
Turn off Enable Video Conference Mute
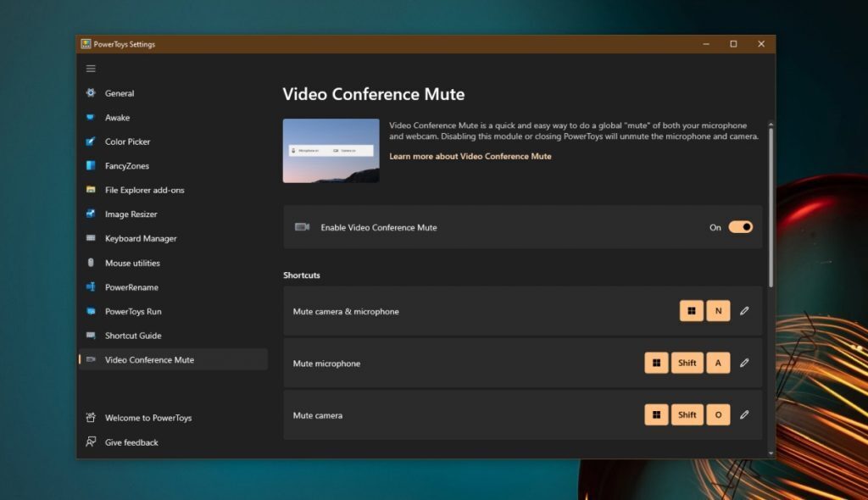coord(740,227)
